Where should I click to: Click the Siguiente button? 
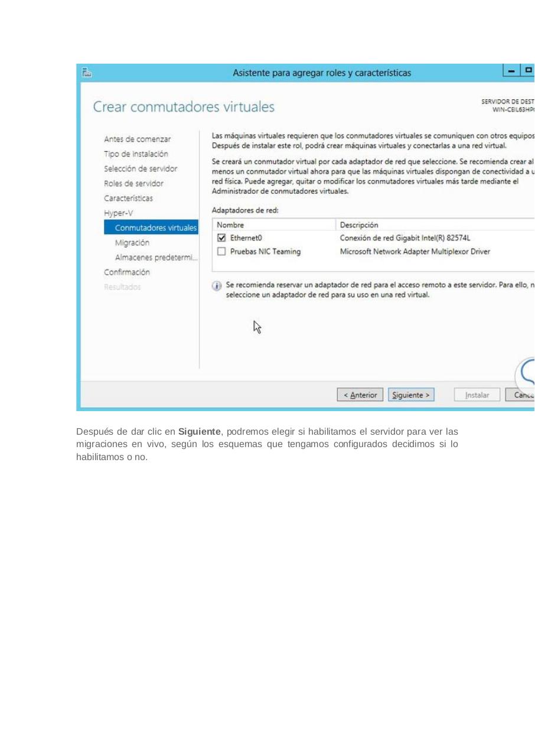411,395
